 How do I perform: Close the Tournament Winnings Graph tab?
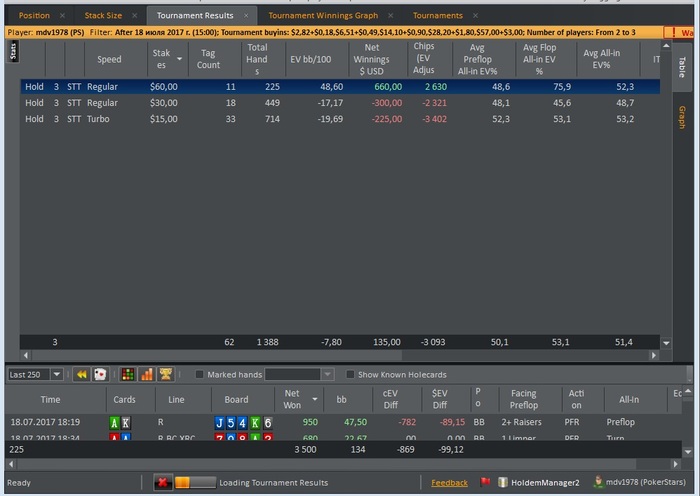pos(391,16)
